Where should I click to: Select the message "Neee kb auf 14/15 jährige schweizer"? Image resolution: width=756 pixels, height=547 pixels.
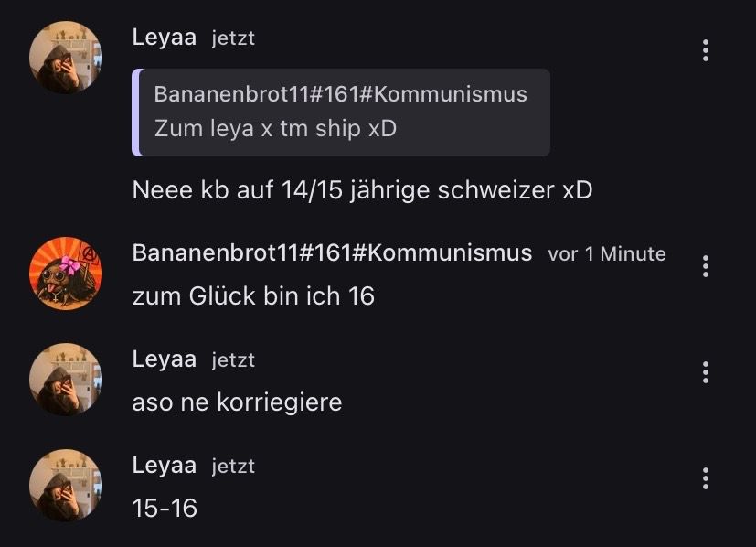pos(362,190)
